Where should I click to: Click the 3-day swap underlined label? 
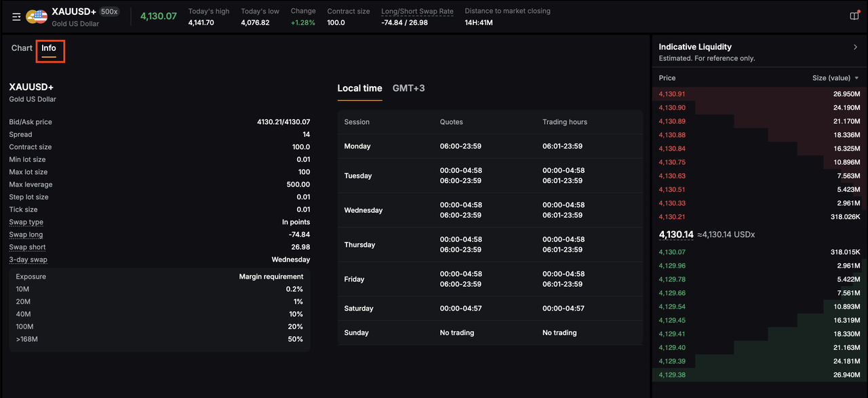click(x=28, y=260)
